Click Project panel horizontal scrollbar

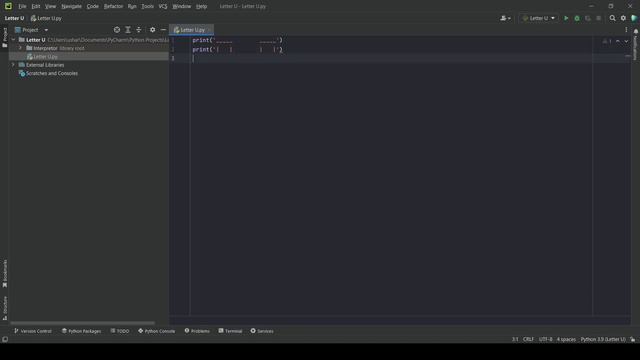(83, 323)
